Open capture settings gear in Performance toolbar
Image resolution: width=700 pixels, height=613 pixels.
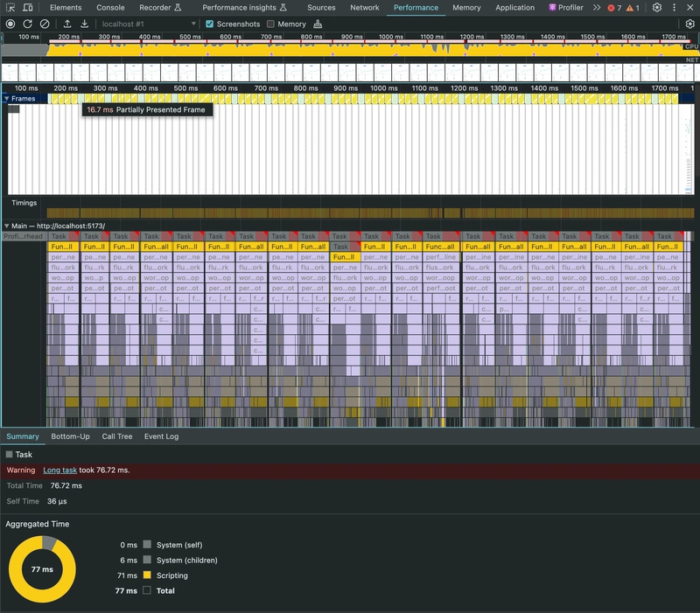point(689,24)
